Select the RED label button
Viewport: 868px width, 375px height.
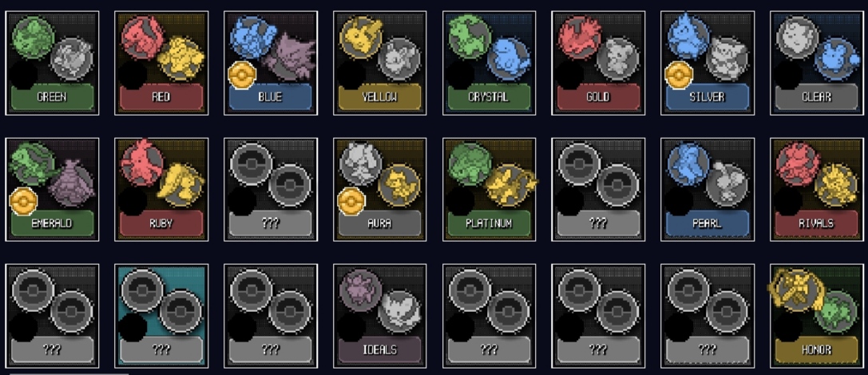[x=161, y=97]
